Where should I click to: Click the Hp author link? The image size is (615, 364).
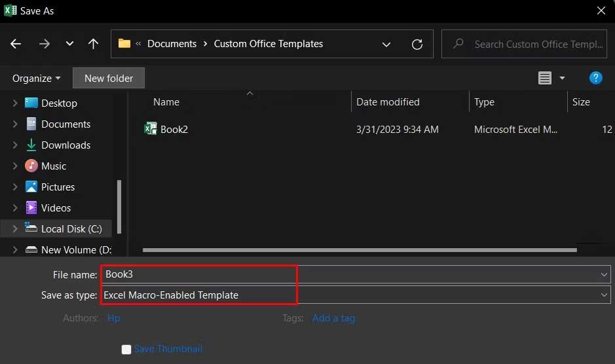click(113, 318)
